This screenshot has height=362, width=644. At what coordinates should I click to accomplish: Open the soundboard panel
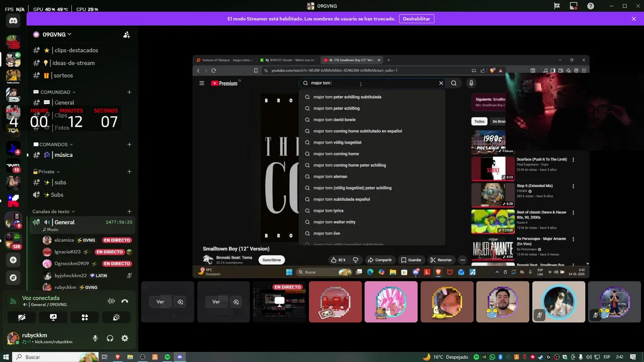[x=116, y=317]
